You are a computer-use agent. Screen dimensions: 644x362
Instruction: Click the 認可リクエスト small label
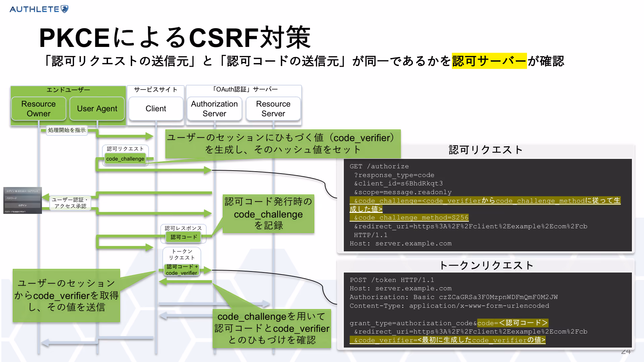tap(125, 149)
